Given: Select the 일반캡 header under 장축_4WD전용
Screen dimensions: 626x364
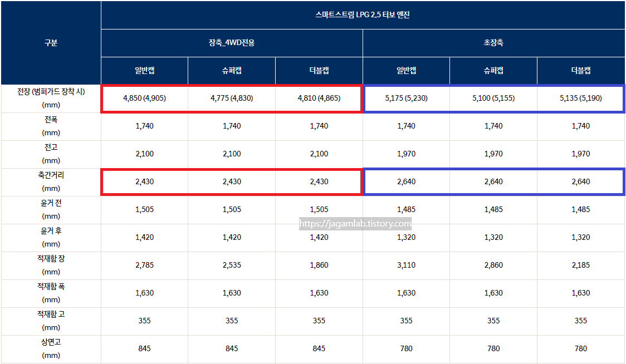Looking at the screenshot, I should pos(144,71).
